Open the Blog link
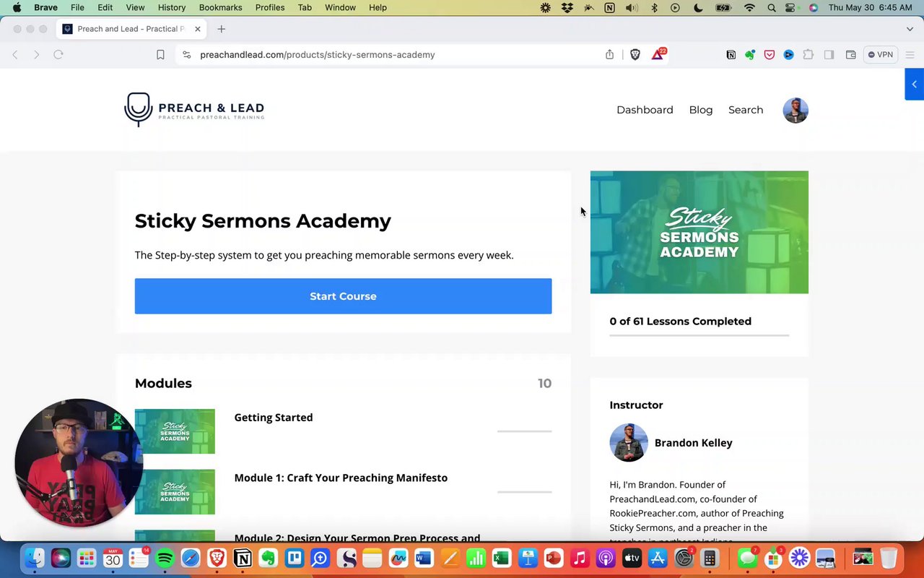 (701, 110)
